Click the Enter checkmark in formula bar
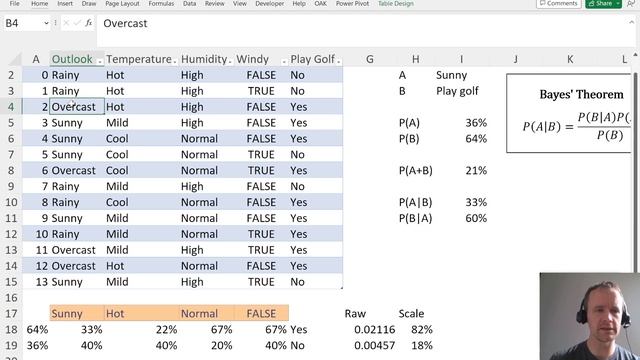The width and height of the screenshot is (640, 360). click(77, 23)
